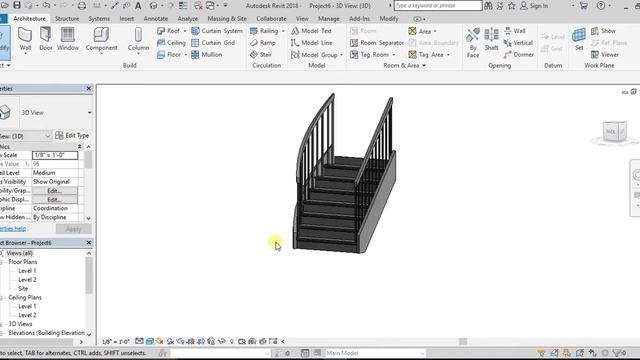Select the Wall opening tool
This screenshot has height=360, width=640.
tap(515, 31)
